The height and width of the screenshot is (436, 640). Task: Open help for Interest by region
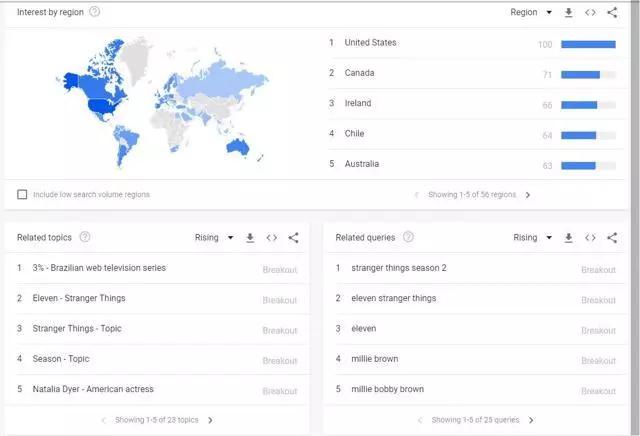pyautogui.click(x=94, y=12)
